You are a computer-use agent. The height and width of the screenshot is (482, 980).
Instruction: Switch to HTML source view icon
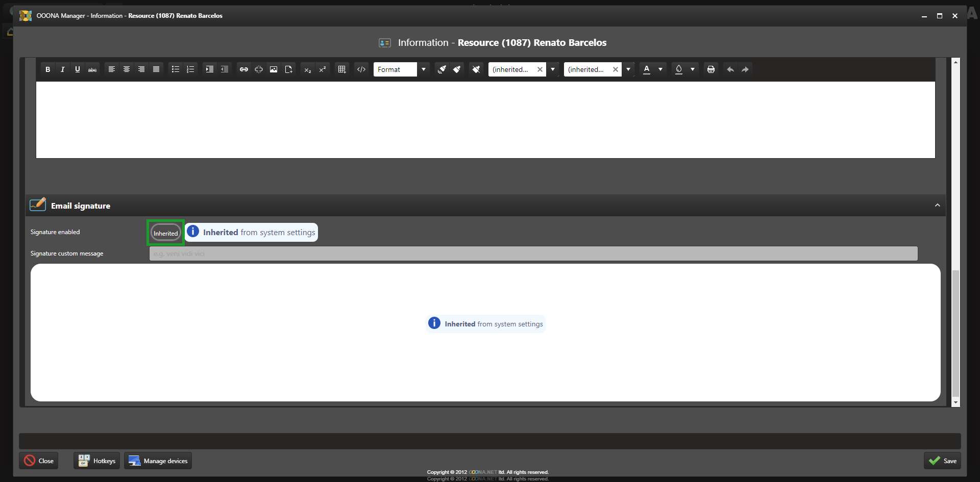(x=361, y=69)
